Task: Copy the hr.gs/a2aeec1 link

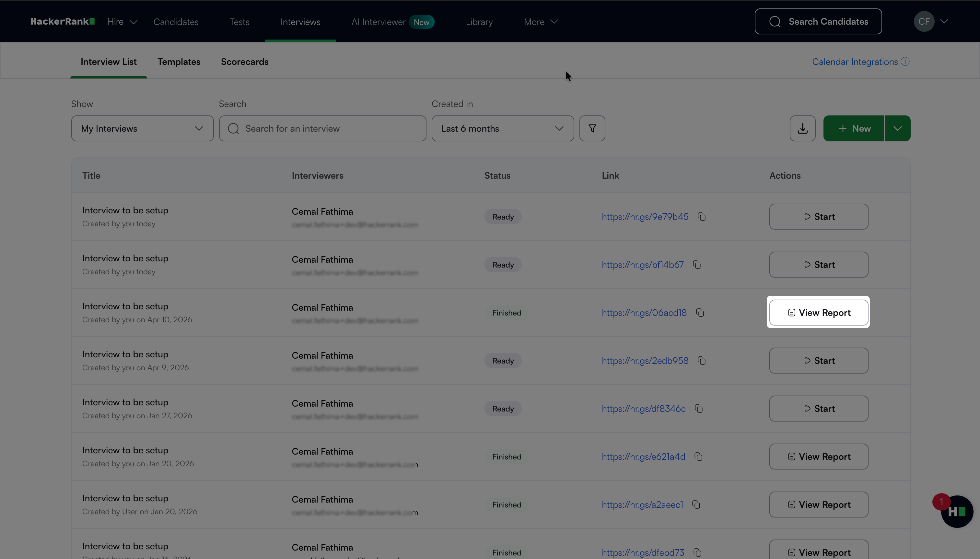Action: 696,505
